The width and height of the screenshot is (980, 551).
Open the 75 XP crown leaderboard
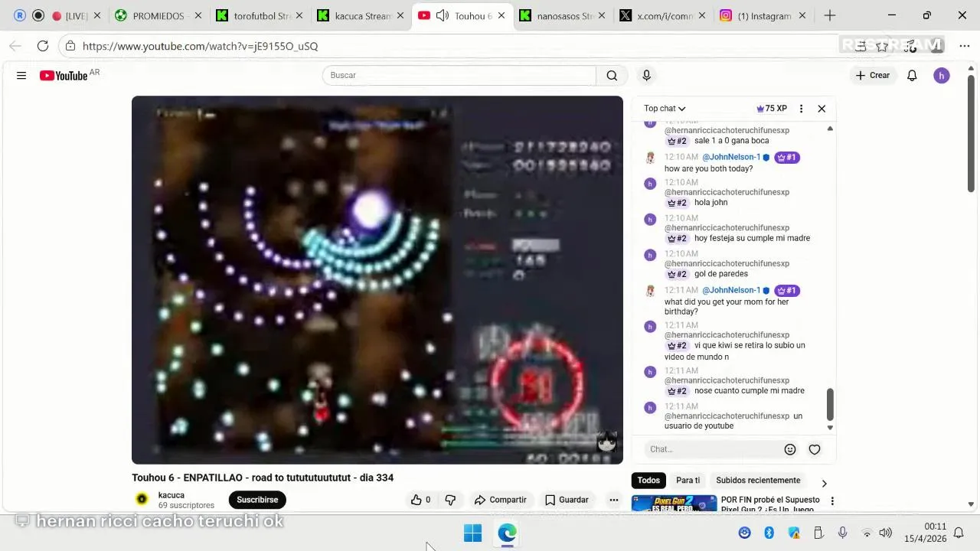772,109
